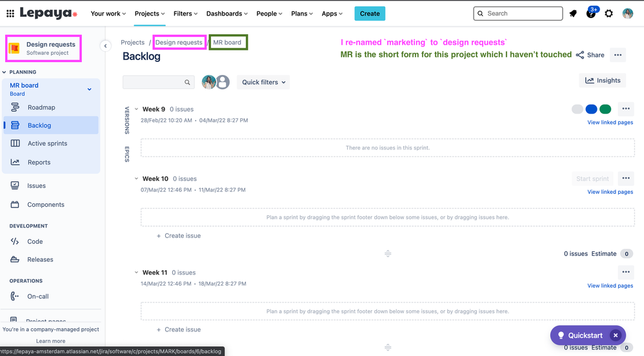
Task: Click the Design requests project flag icon
Action: coord(14,48)
